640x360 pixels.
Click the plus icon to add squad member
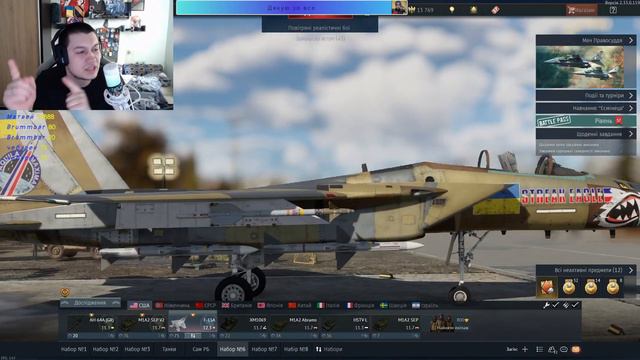(525, 349)
